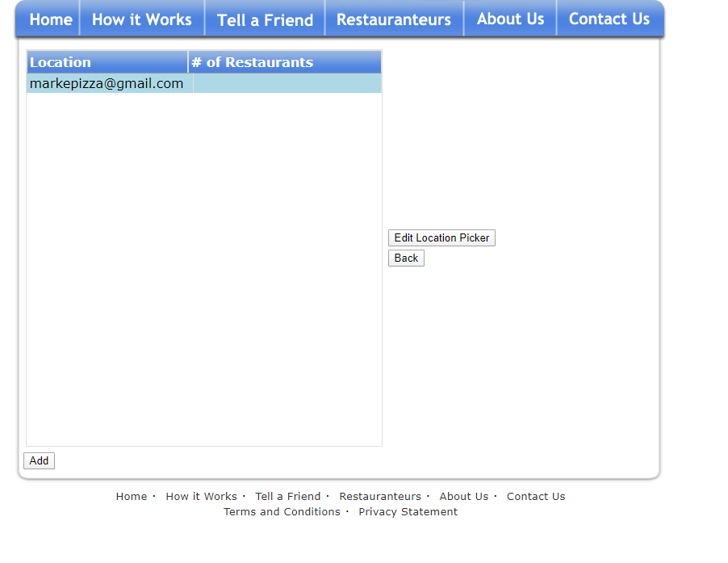Open the Home tab in navigation bar

(51, 19)
